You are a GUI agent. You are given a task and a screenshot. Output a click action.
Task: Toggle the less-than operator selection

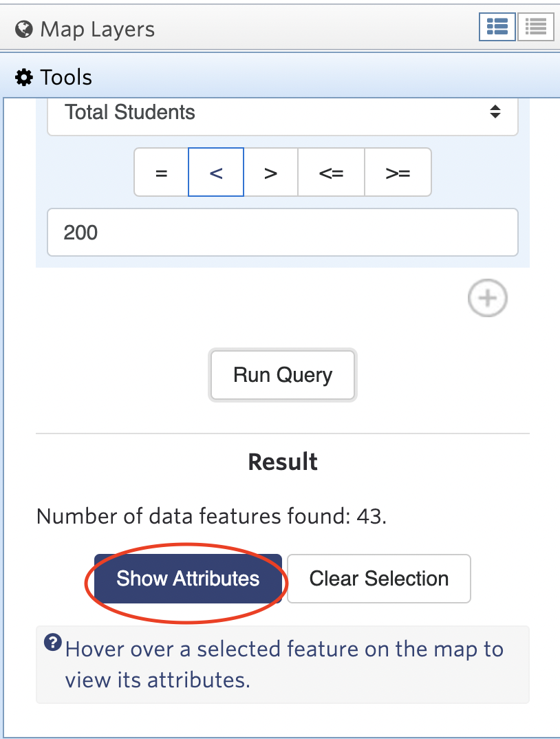pos(215,172)
